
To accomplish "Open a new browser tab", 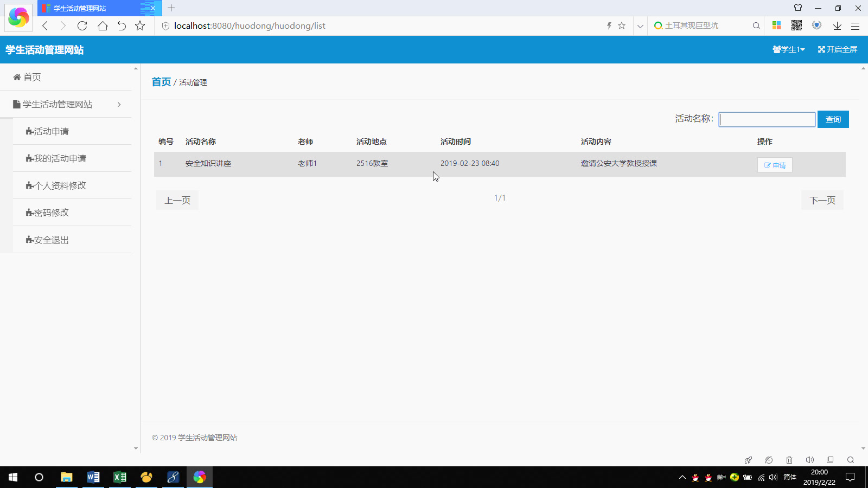I will point(171,8).
